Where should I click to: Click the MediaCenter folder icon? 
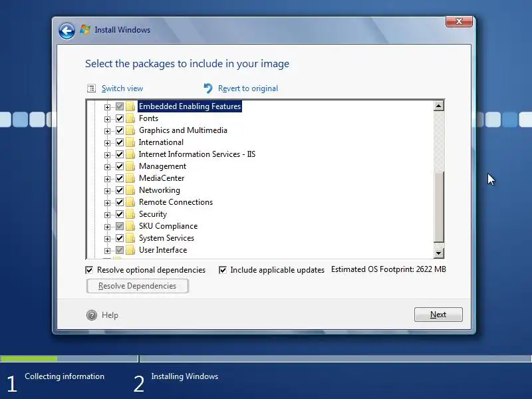130,178
